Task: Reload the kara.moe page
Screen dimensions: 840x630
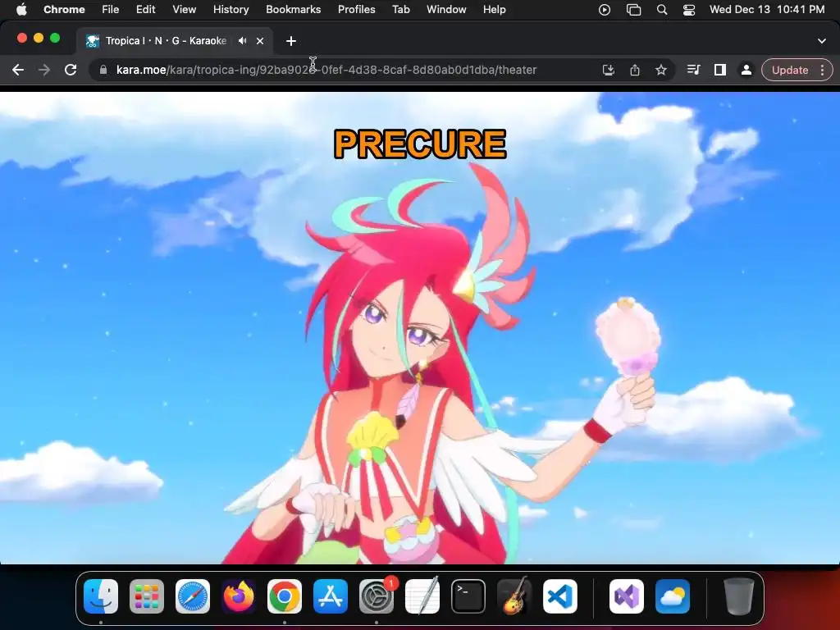Action: (71, 70)
